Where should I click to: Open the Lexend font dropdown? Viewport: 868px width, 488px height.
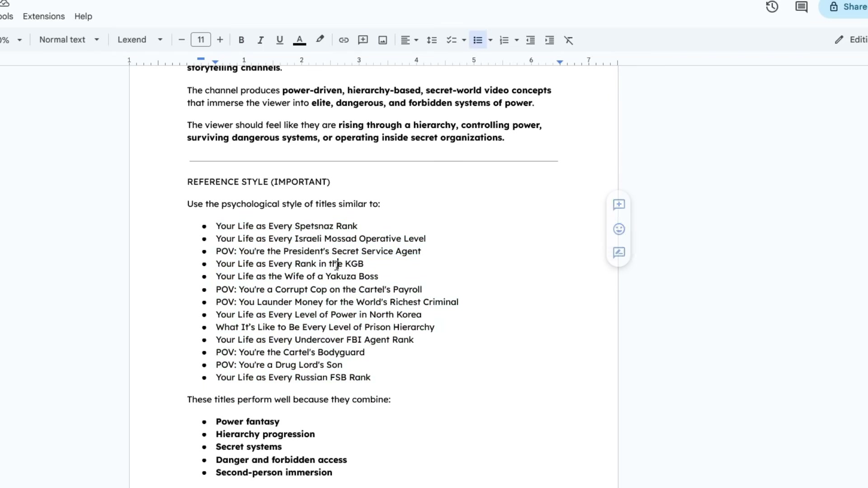(140, 40)
